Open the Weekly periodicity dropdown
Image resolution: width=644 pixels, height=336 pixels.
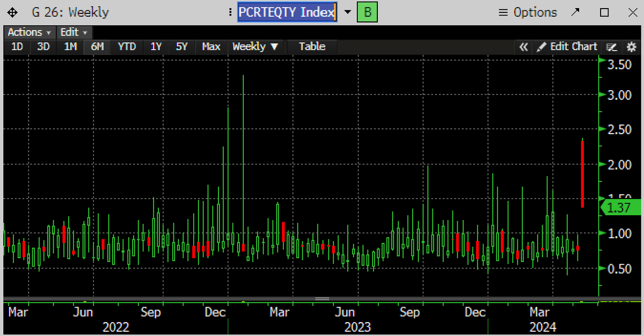pos(255,47)
